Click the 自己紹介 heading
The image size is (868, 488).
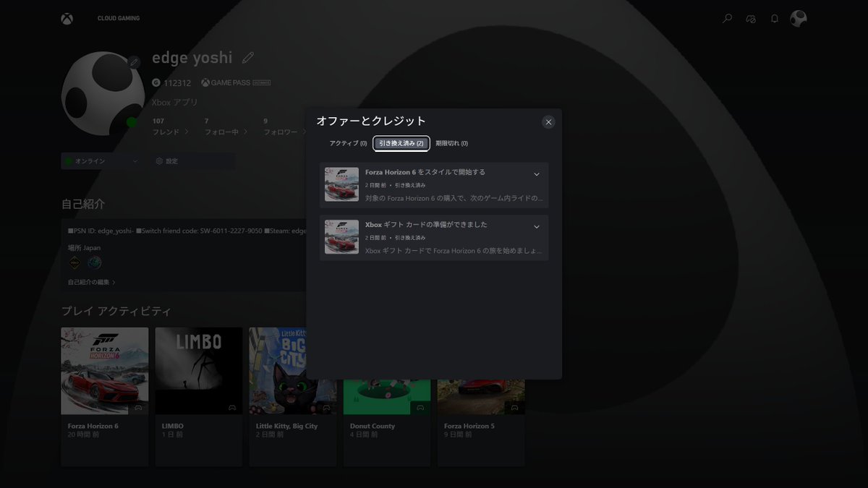[x=83, y=204]
